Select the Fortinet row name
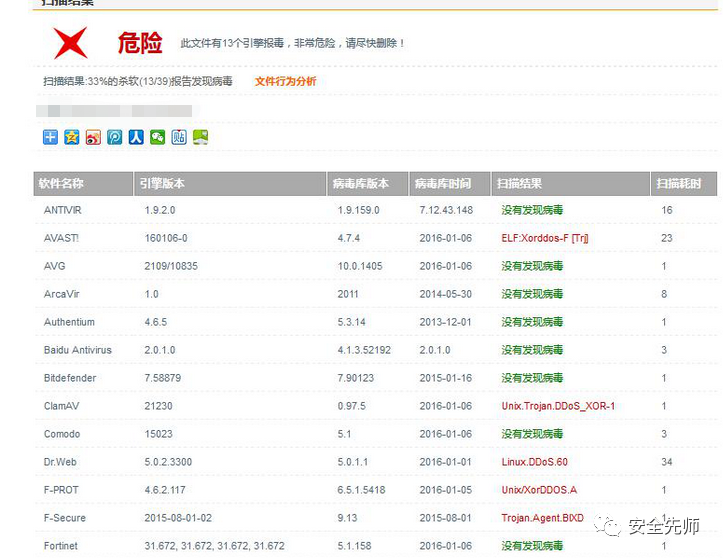The width and height of the screenshot is (723, 558). click(x=60, y=546)
